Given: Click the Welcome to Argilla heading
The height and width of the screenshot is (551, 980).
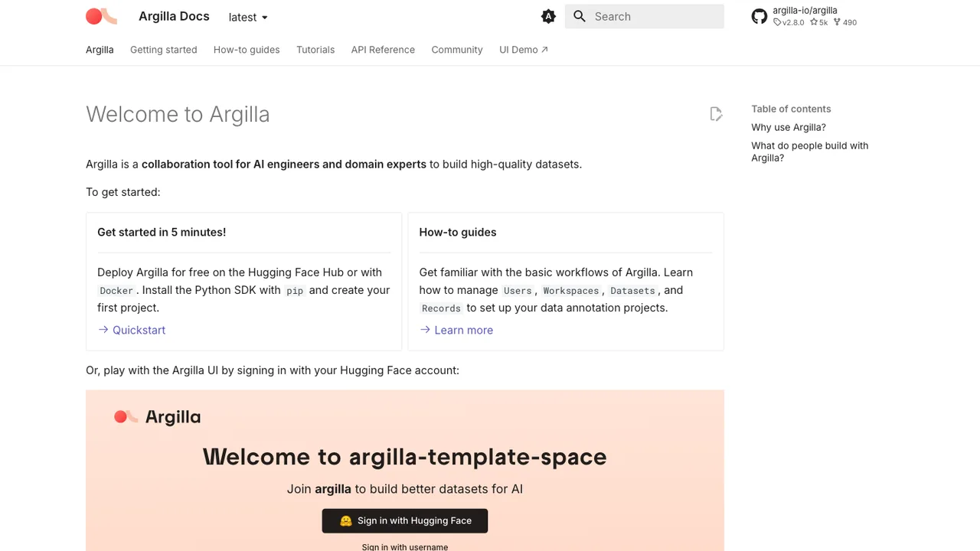Looking at the screenshot, I should (x=178, y=114).
